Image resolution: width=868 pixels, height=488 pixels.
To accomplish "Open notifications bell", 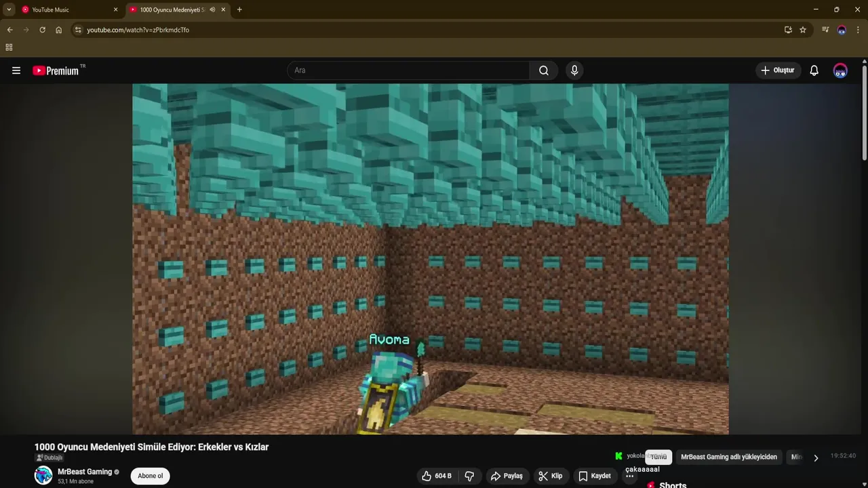I will [x=814, y=70].
